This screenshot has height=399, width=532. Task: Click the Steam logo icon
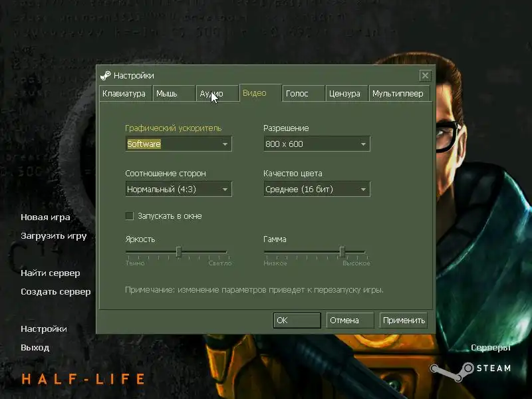tap(452, 371)
